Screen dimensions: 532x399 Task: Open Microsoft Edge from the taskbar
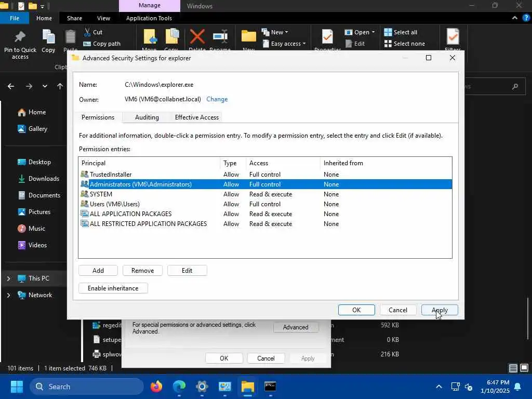(x=179, y=387)
